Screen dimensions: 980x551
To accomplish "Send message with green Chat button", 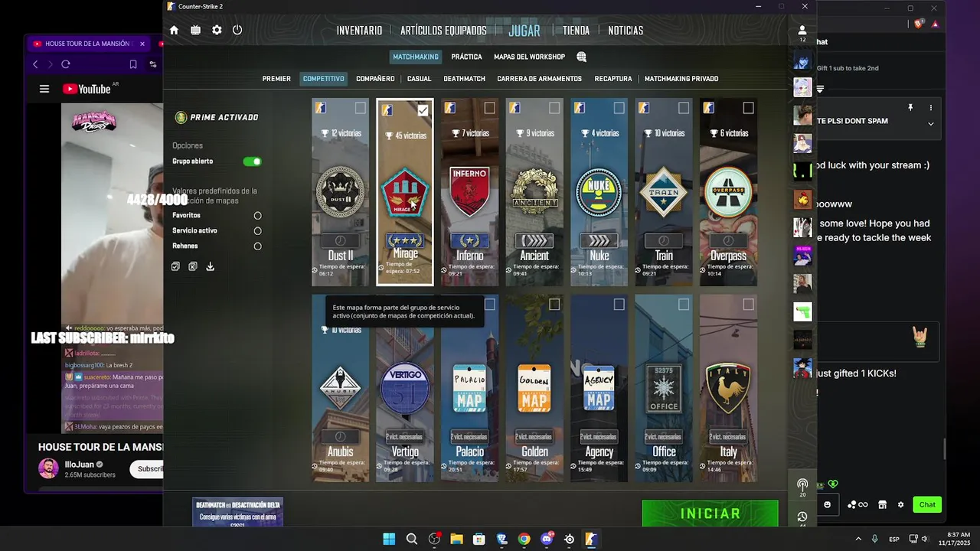I will 927,504.
